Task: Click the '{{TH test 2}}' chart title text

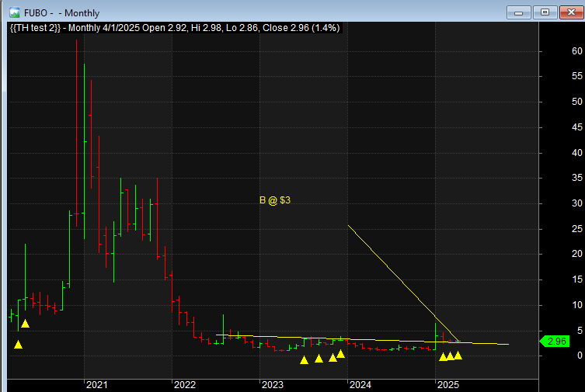Action: [35, 28]
